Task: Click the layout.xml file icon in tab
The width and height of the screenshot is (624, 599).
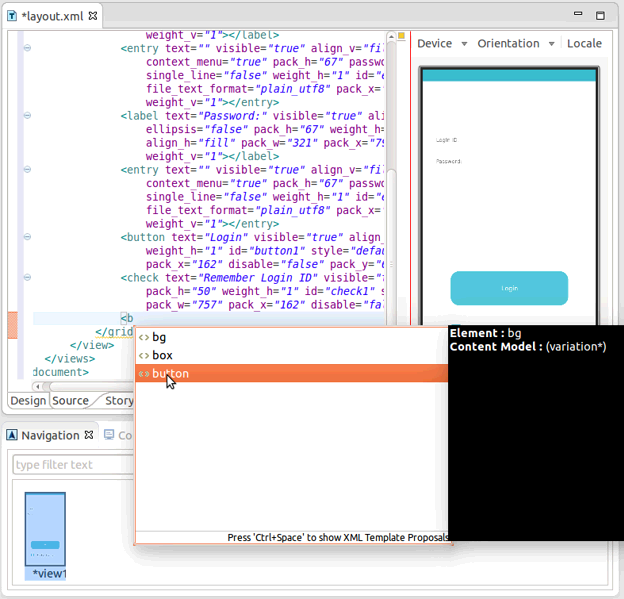Action: [11, 17]
